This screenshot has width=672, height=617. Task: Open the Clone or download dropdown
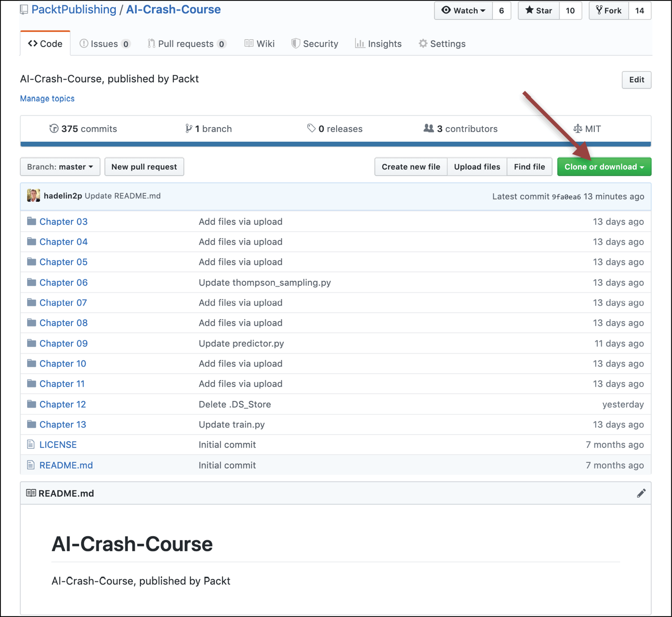(604, 167)
